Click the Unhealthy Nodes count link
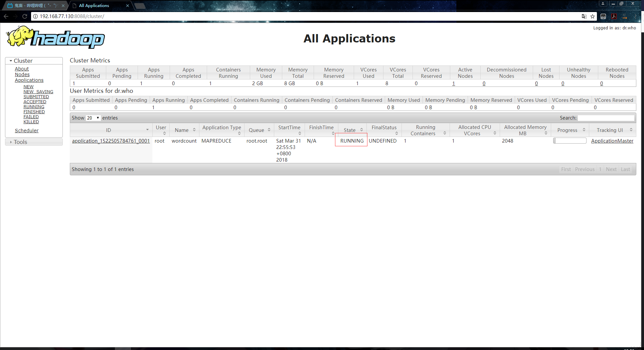This screenshot has height=350, width=644. [x=563, y=83]
